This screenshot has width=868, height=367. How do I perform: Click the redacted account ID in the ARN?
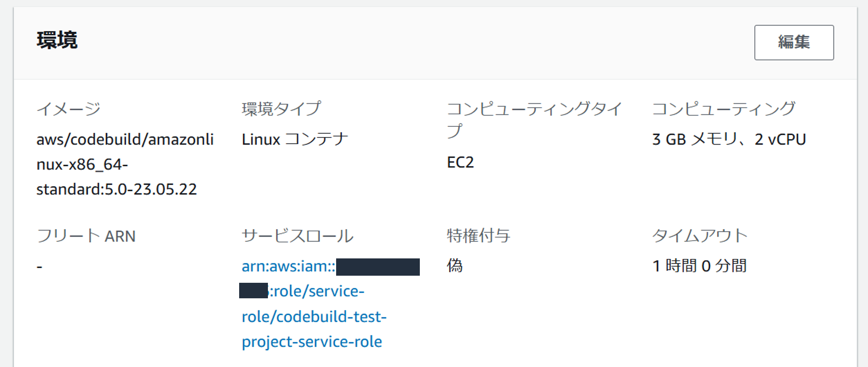click(x=379, y=266)
